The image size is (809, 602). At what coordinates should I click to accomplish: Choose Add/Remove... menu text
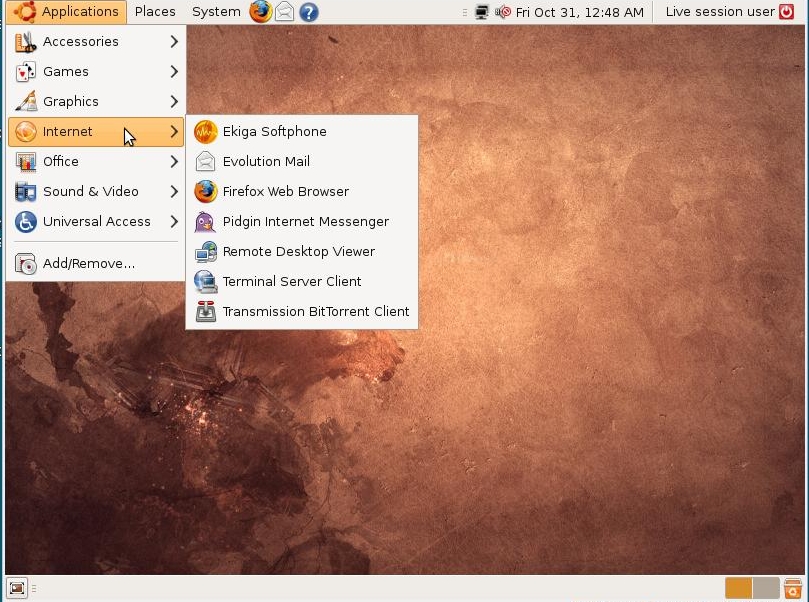[x=89, y=264]
